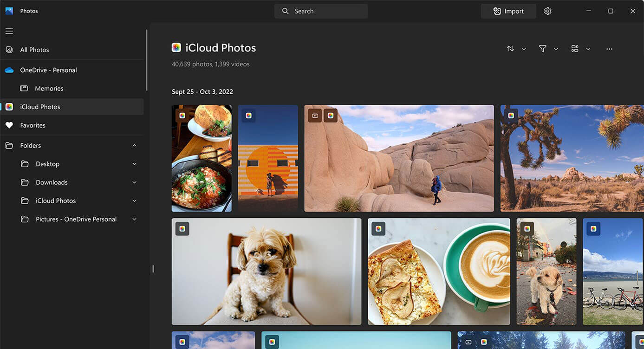Click the sidebar vertical scrollbar
The height and width of the screenshot is (349, 644).
147,60
